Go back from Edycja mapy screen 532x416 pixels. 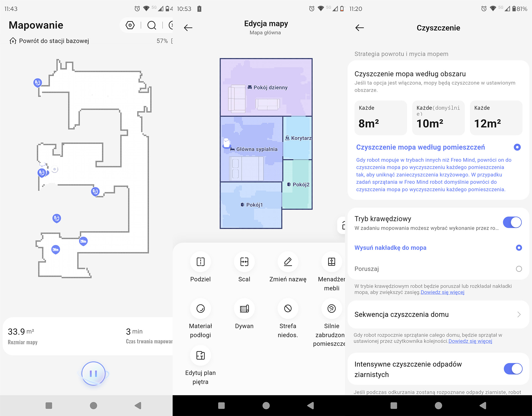[x=188, y=28]
